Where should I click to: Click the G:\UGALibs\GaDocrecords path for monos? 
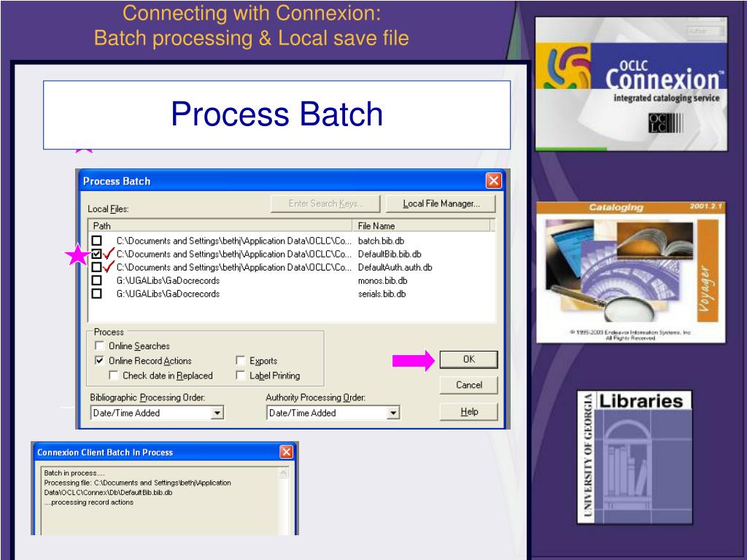tap(169, 281)
